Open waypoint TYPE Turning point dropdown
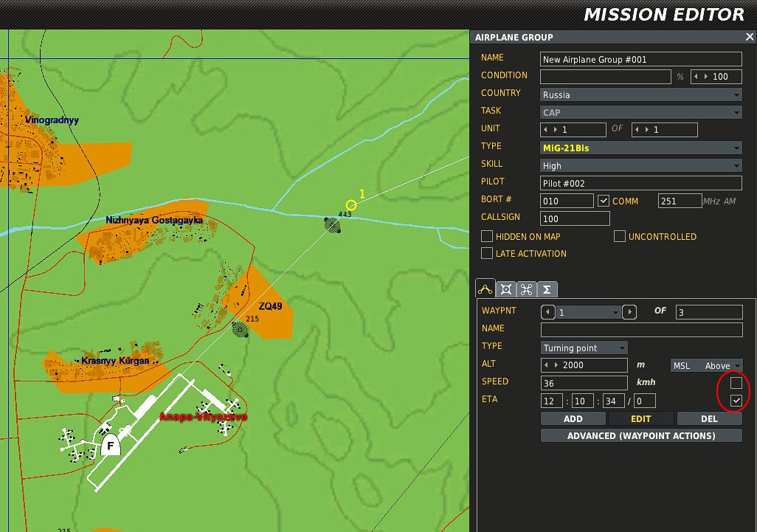Image resolution: width=757 pixels, height=532 pixels. pyautogui.click(x=584, y=348)
